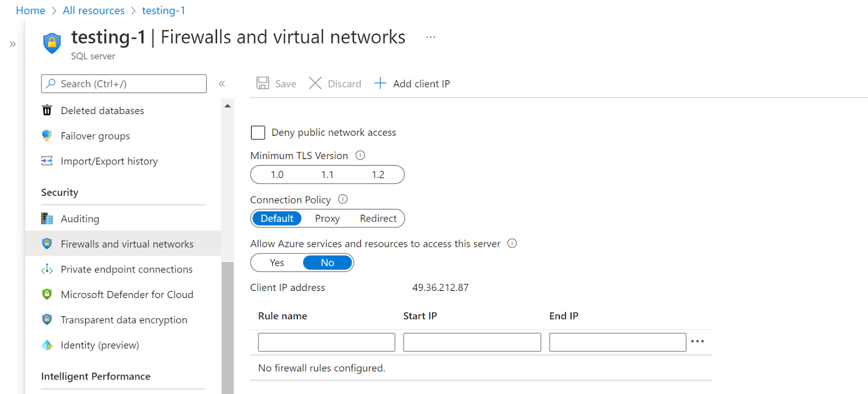Choose TLS version 1.2
This screenshot has height=394, width=868.
click(378, 175)
